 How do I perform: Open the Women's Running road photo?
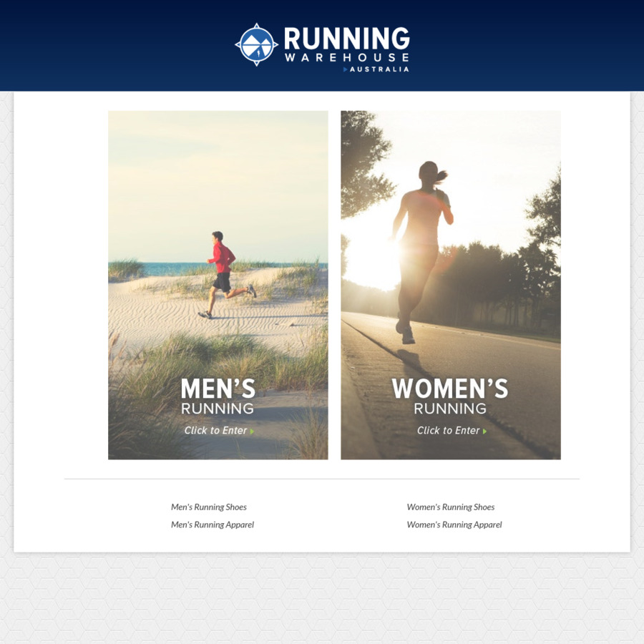(451, 285)
